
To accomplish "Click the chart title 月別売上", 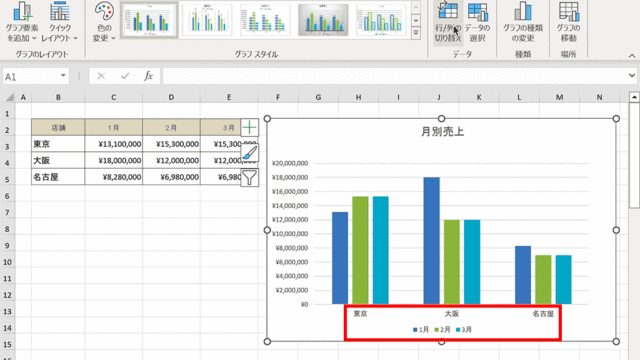I will click(442, 132).
